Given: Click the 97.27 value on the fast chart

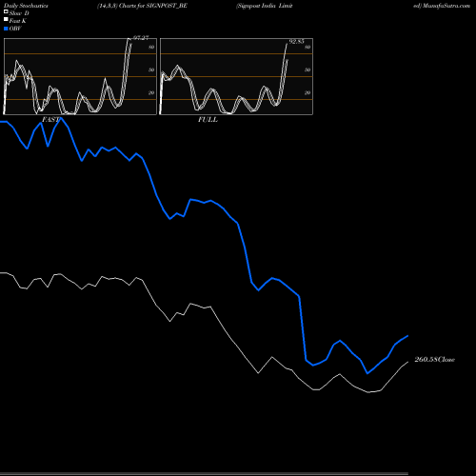Looking at the screenshot, I should [x=141, y=38].
